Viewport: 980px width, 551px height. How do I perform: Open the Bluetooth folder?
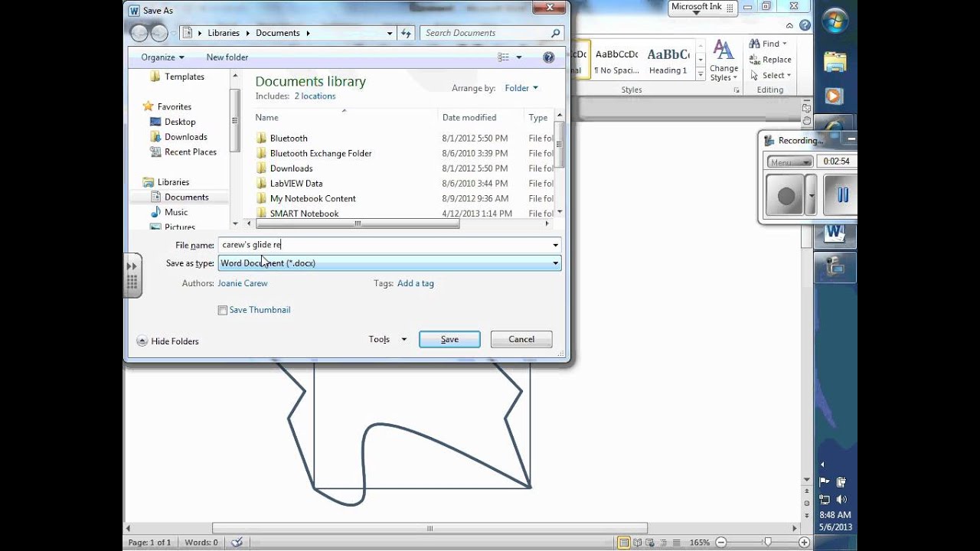[x=289, y=139]
